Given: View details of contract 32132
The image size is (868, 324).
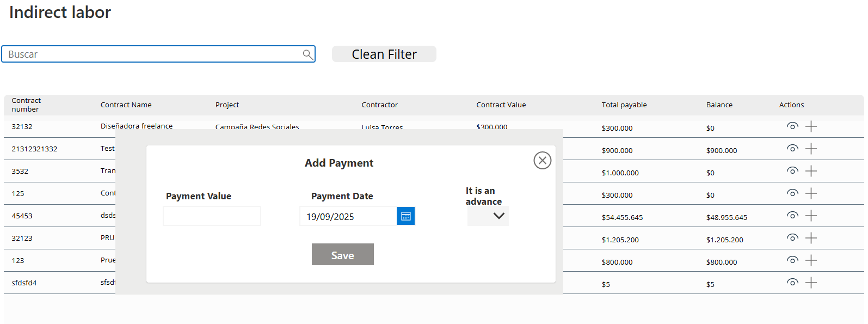Looking at the screenshot, I should click(x=792, y=126).
